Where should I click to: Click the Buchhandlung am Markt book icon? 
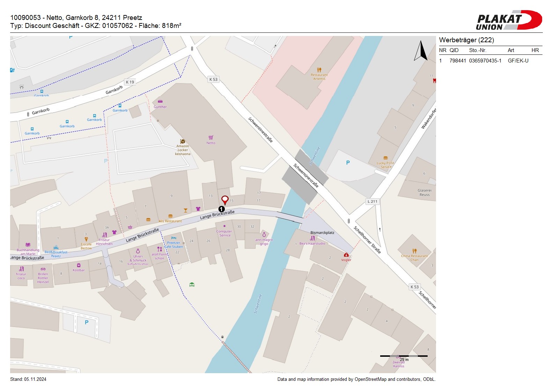(28, 245)
